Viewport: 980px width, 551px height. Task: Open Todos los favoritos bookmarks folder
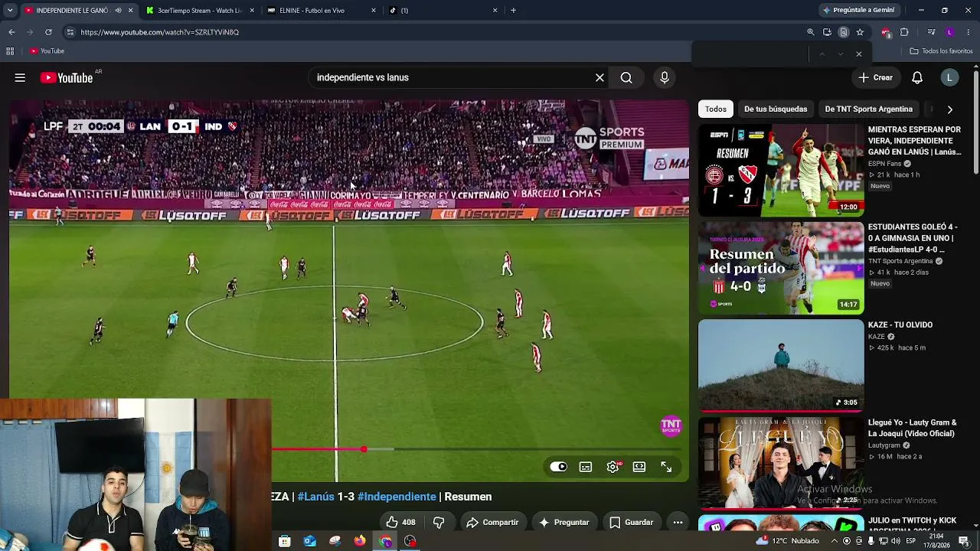click(x=941, y=51)
